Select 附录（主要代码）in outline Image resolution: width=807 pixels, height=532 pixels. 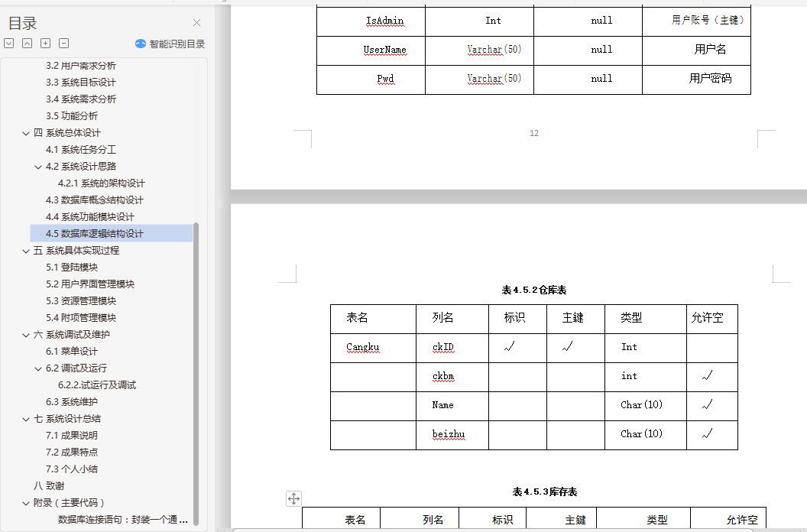tap(69, 503)
